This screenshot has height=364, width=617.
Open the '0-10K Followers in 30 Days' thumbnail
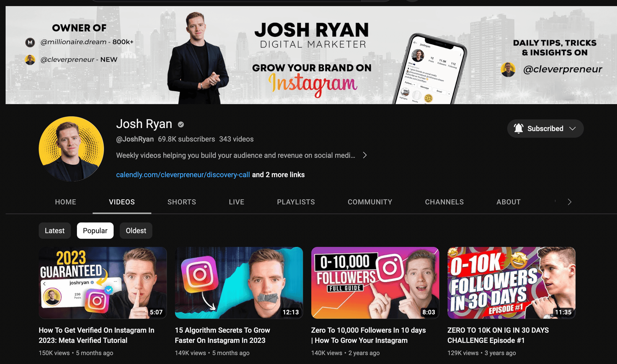pyautogui.click(x=512, y=283)
